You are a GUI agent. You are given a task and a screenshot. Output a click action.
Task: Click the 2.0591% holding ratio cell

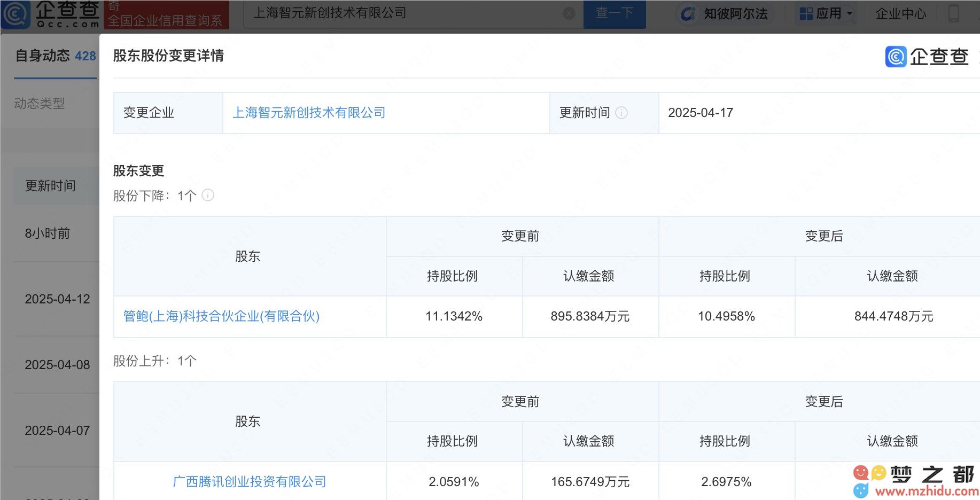454,482
